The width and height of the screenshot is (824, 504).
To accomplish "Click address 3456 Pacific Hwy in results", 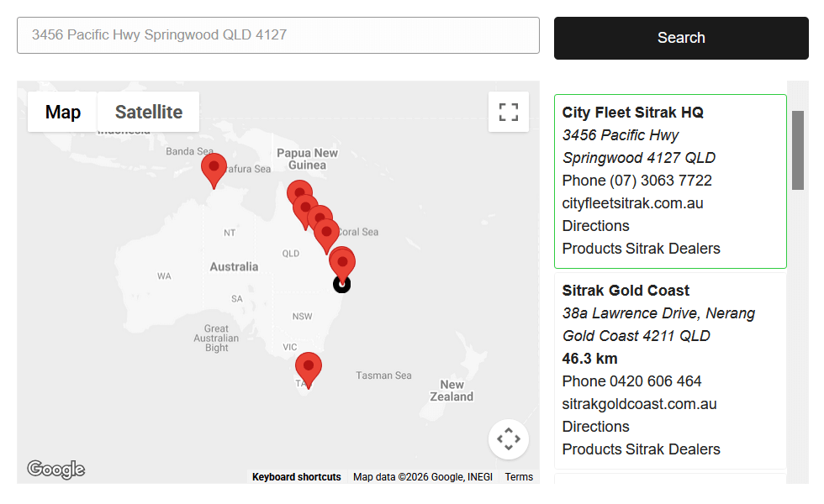I will pos(621,135).
